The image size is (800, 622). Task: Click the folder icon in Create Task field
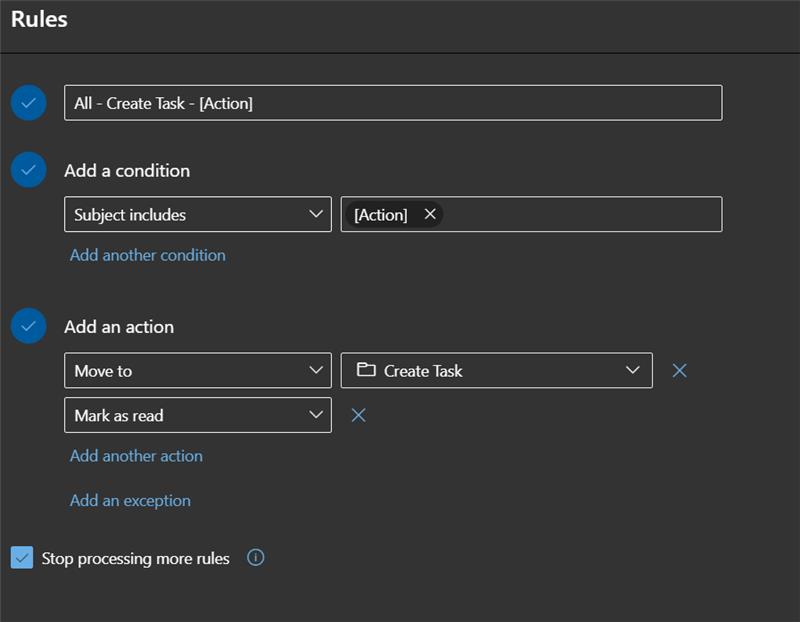366,371
